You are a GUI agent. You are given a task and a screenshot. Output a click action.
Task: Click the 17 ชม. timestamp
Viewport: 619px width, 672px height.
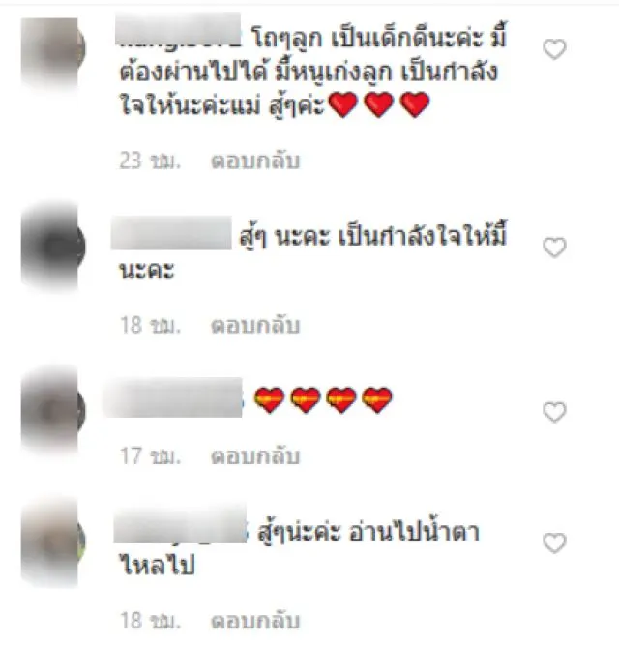pos(150,456)
